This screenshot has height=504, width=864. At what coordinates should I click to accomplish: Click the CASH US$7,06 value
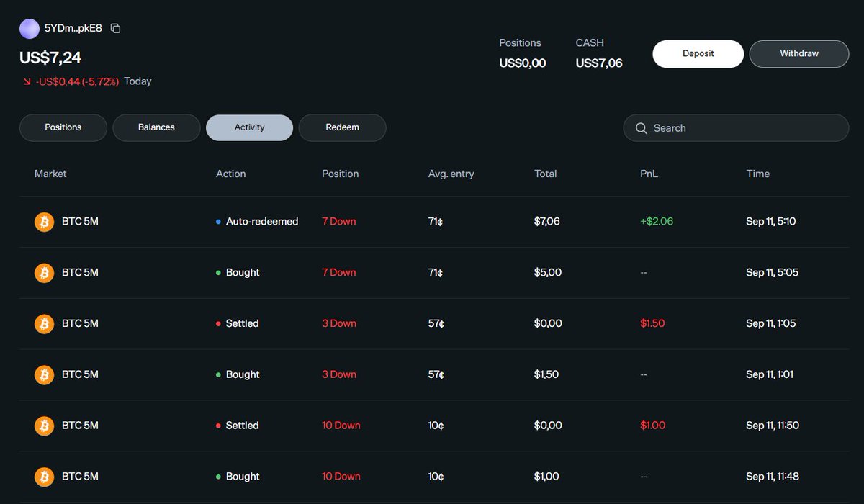coord(599,63)
